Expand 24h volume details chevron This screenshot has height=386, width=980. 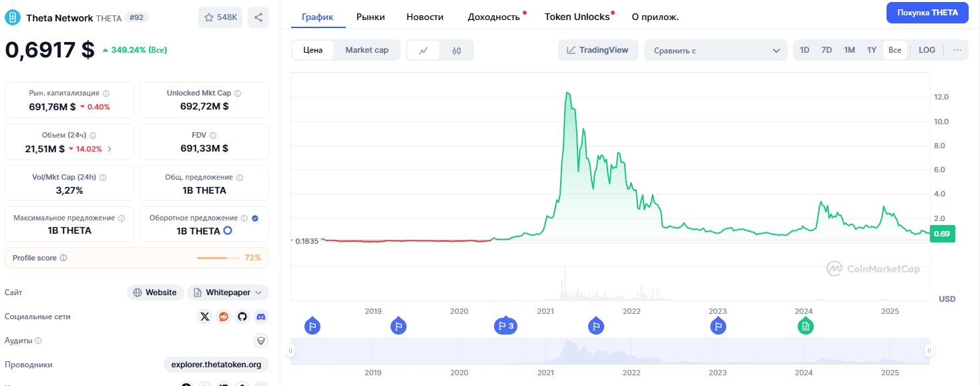tap(109, 149)
